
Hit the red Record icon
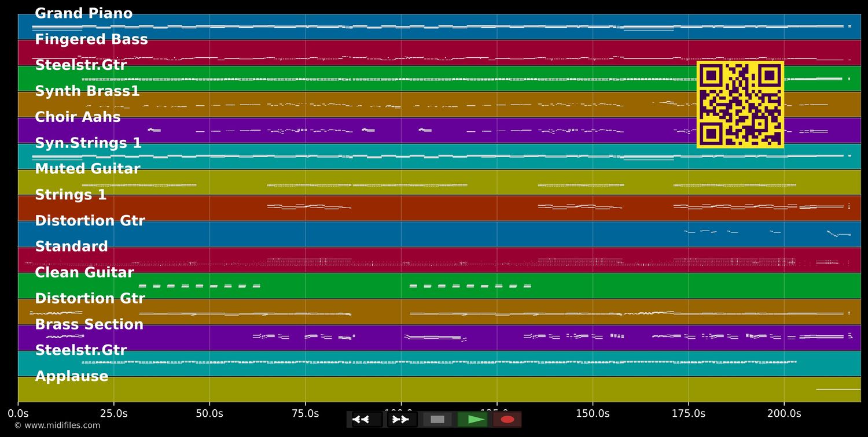click(507, 420)
